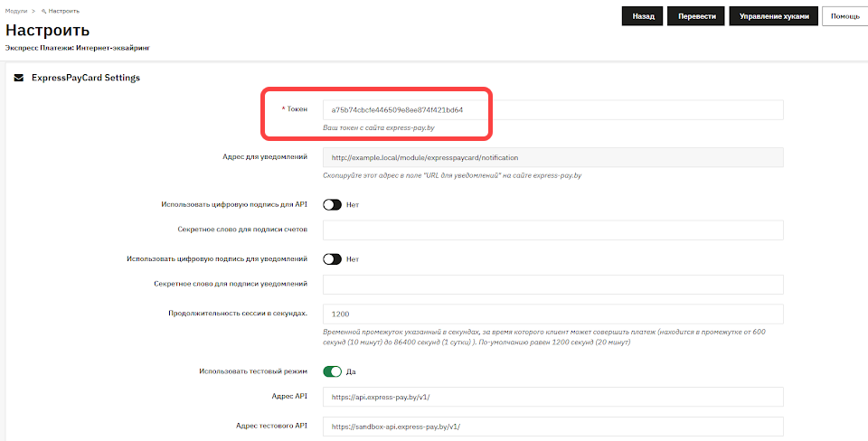The image size is (868, 441).
Task: Click the Настроить breadcrumb item
Action: tap(63, 11)
